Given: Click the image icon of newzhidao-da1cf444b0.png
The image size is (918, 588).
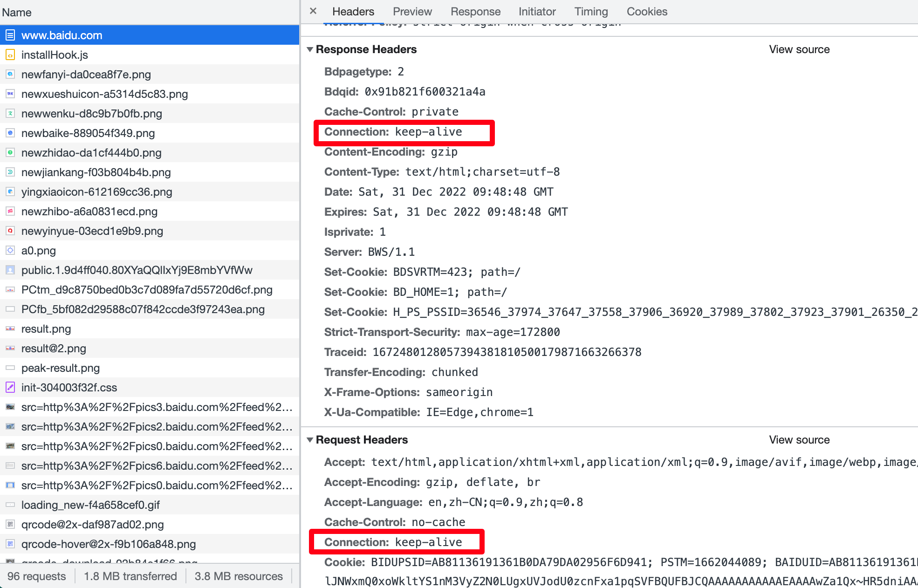Looking at the screenshot, I should (x=10, y=153).
